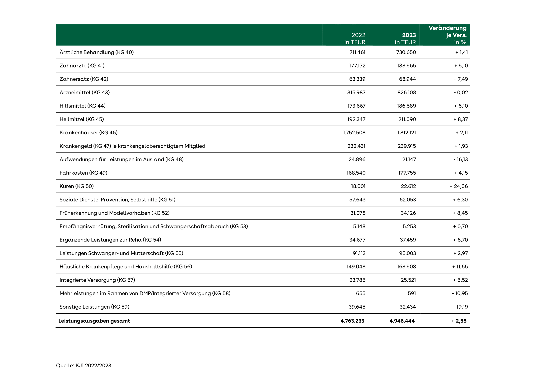Screen dimensions: 555x392
Task: Click the value '186.589'
Action: coord(406,106)
